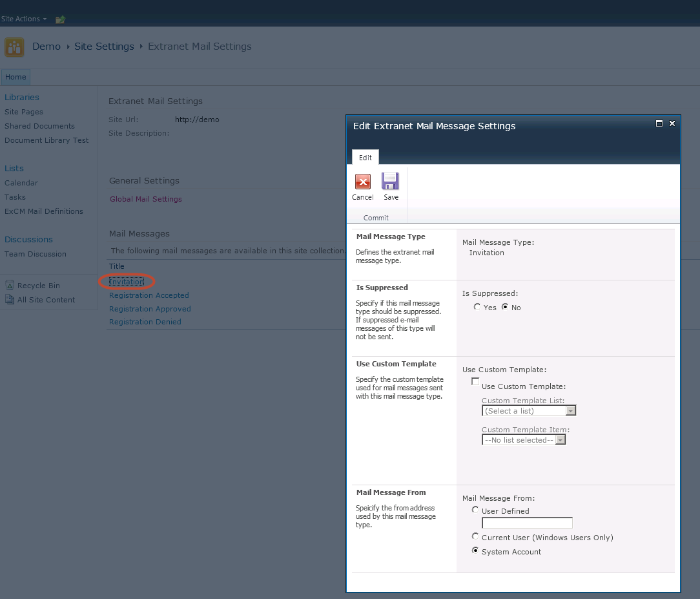Maximize the Edit Extranet Mail Message dialog
This screenshot has width=700, height=599.
pos(659,123)
